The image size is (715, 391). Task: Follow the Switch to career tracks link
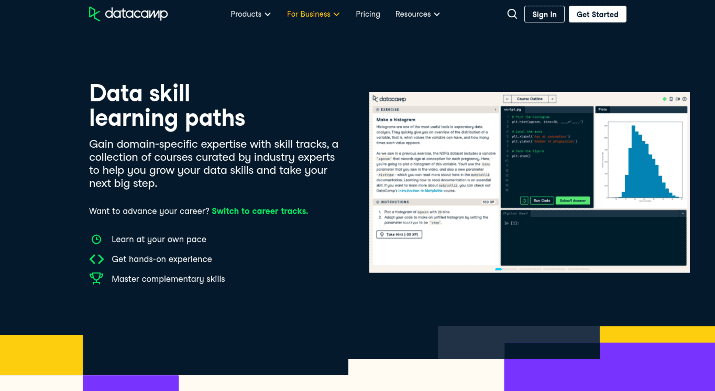(260, 211)
